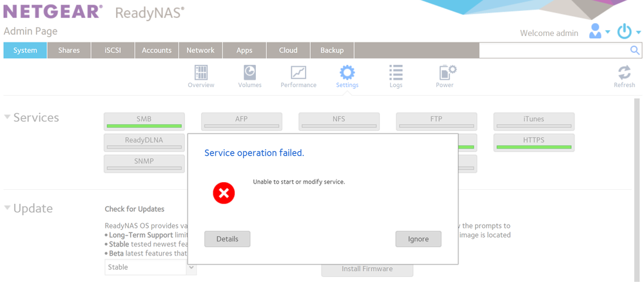Collapse the Services section
This screenshot has height=282, width=644.
pos(7,117)
